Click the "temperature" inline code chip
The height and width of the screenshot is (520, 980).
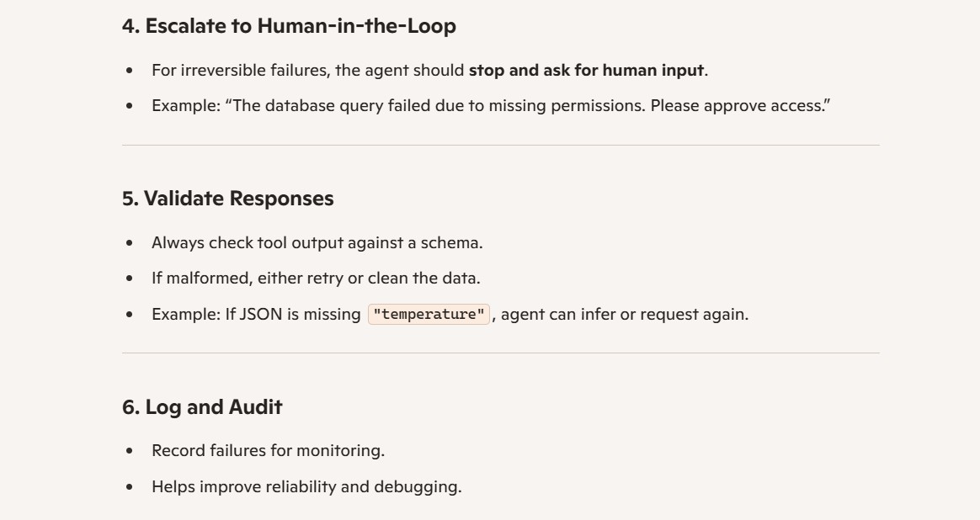429,314
